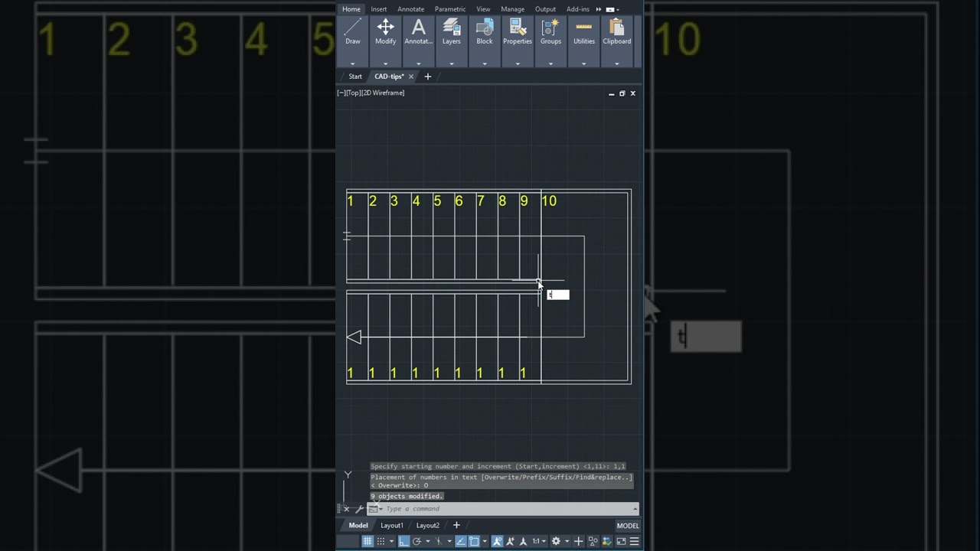Open the snap settings dropdown arrow
This screenshot has height=551, width=980.
click(x=391, y=541)
